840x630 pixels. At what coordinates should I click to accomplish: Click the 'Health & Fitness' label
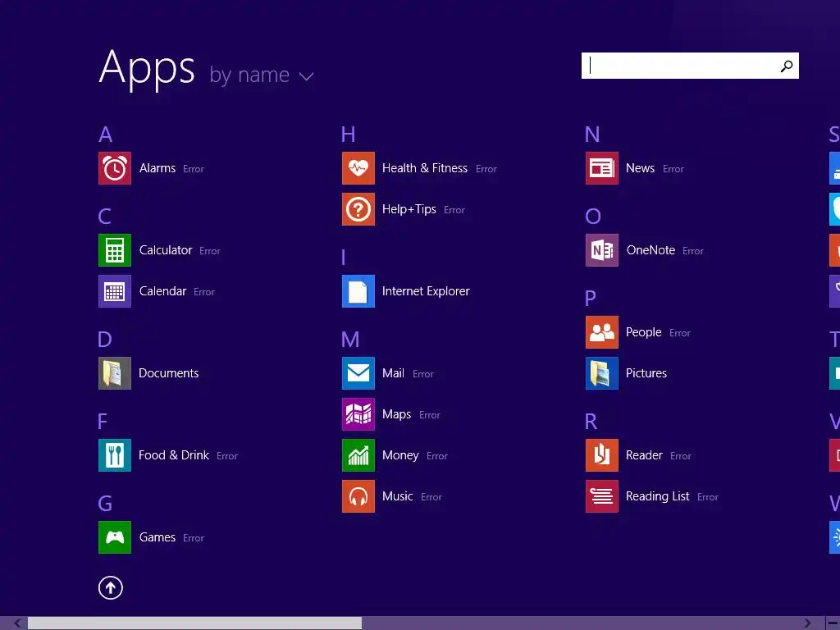[x=425, y=168]
